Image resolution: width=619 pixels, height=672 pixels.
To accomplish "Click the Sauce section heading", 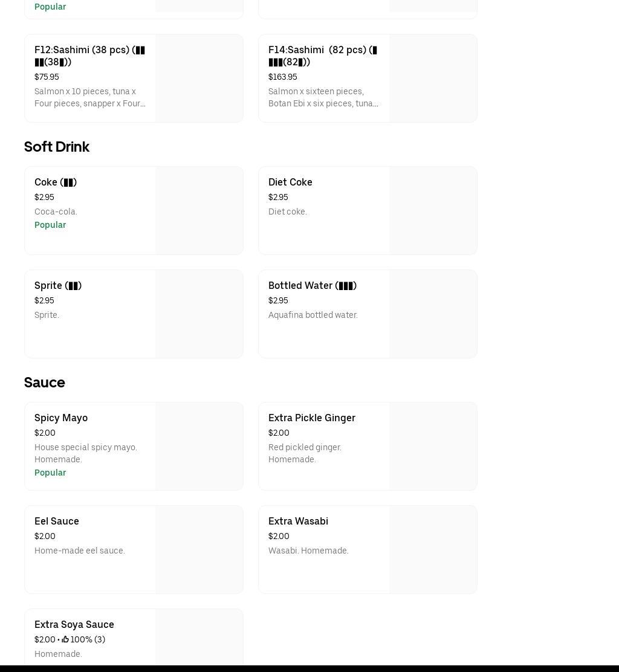I will [x=45, y=383].
